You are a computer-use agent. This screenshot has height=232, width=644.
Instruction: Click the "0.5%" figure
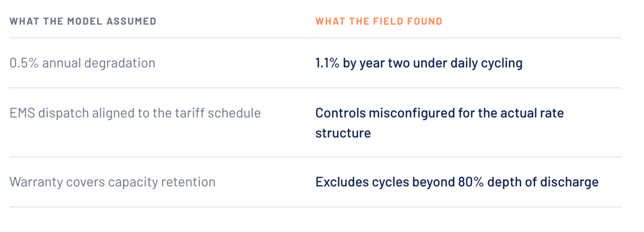pos(24,63)
